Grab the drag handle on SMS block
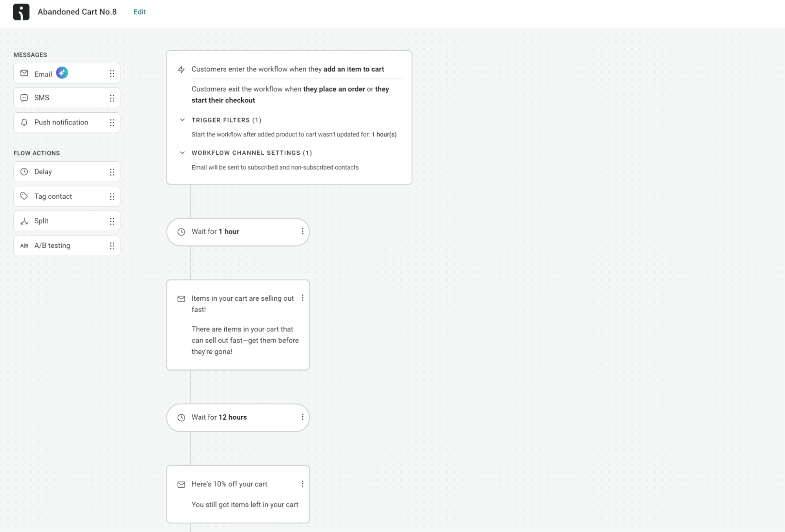Image resolution: width=785 pixels, height=532 pixels. [112, 98]
